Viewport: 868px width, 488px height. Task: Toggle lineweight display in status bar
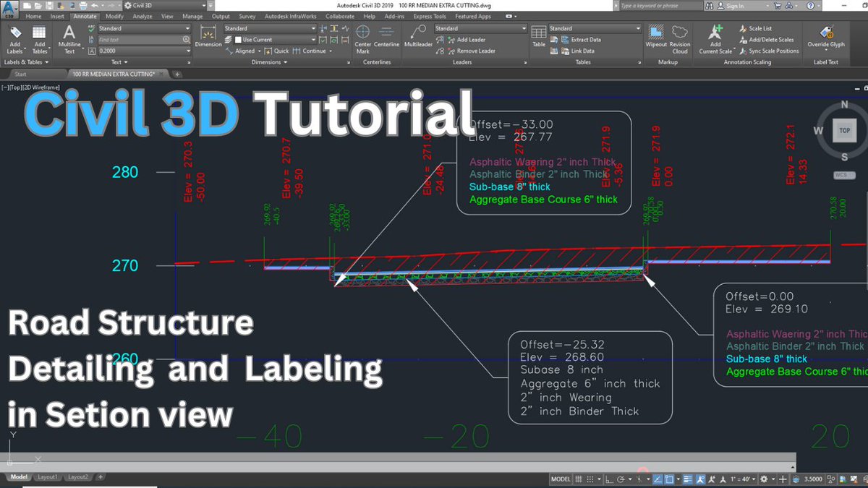pyautogui.click(x=687, y=479)
